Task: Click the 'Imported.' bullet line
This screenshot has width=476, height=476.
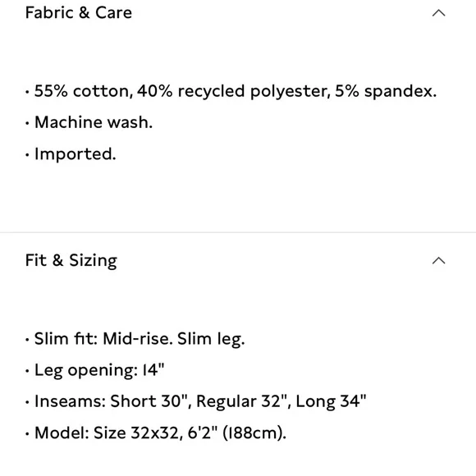Action: tap(76, 154)
